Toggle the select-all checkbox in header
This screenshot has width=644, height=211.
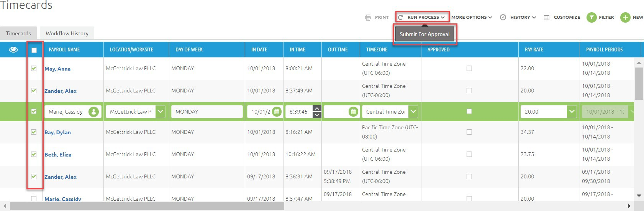click(x=34, y=50)
